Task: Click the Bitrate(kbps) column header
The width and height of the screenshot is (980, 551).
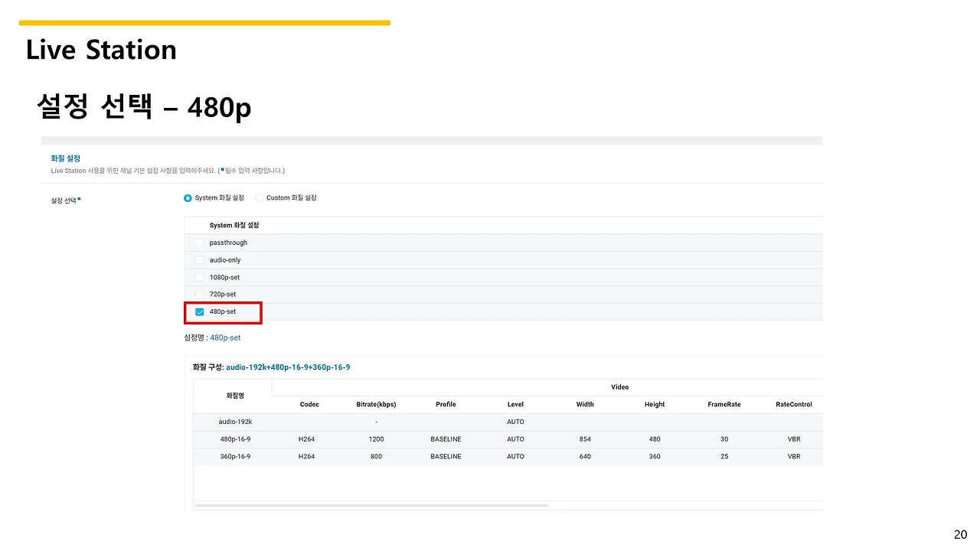Action: tap(376, 404)
